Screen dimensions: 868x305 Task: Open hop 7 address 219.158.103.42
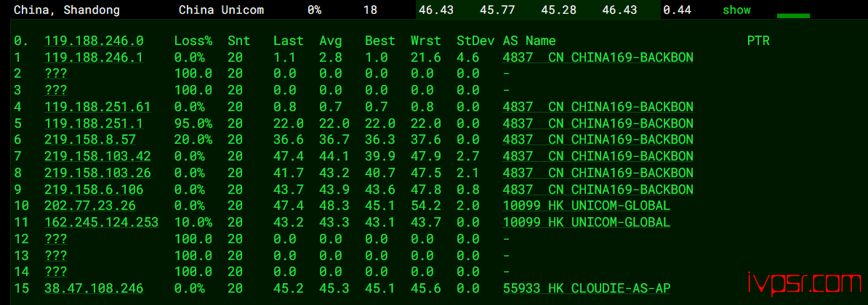click(97, 156)
